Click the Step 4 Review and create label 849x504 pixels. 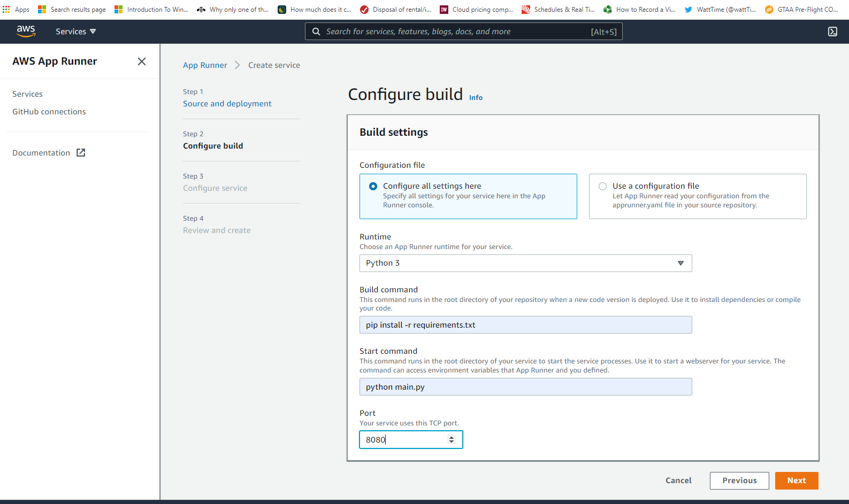point(217,230)
